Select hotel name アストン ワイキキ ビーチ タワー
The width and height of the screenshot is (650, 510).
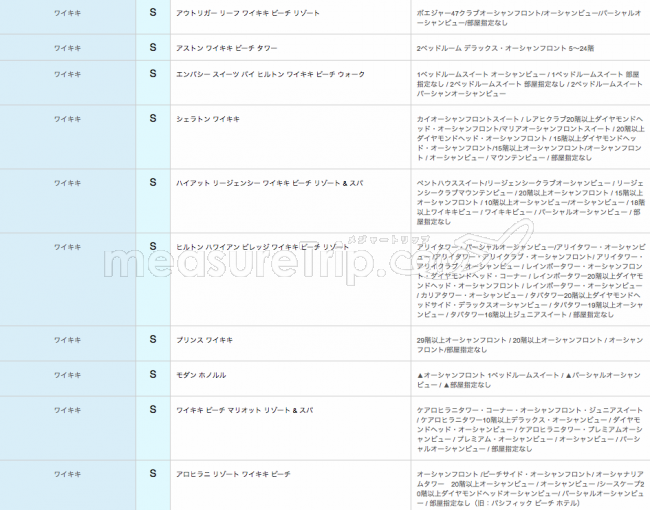[226, 48]
